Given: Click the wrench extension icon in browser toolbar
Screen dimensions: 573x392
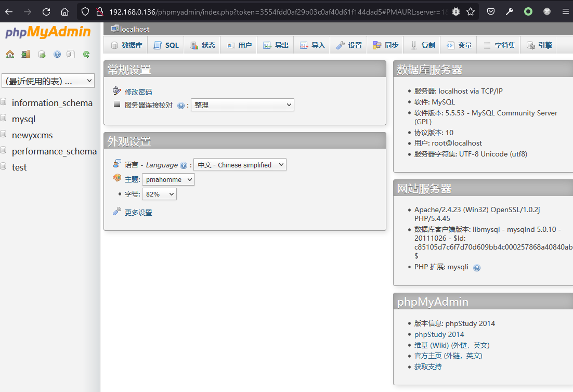Looking at the screenshot, I should [510, 11].
